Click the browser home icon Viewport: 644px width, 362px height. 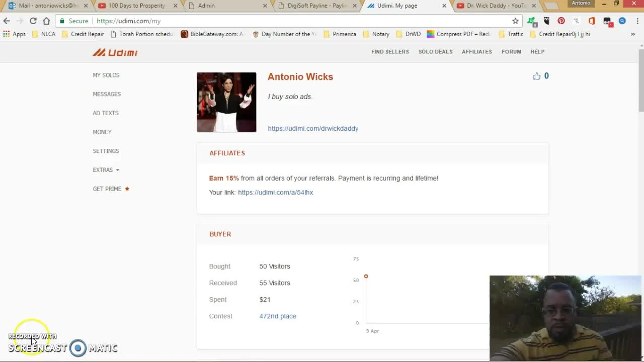point(46,21)
